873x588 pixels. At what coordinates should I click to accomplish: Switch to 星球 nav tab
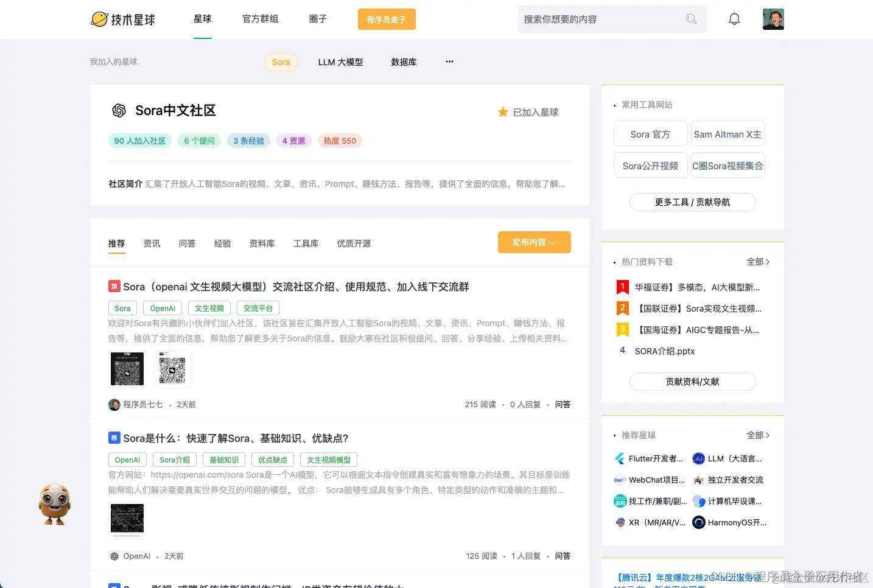(x=203, y=19)
